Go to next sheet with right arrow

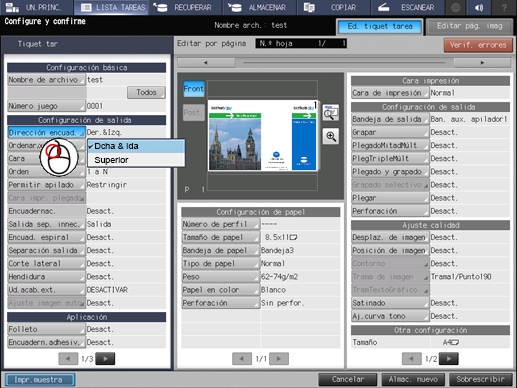(482, 62)
